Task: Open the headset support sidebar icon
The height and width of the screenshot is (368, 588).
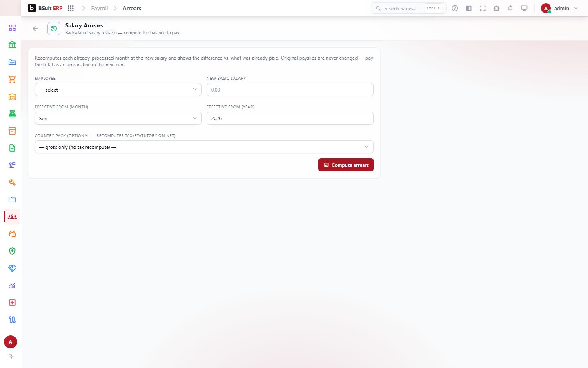Action: click(12, 234)
